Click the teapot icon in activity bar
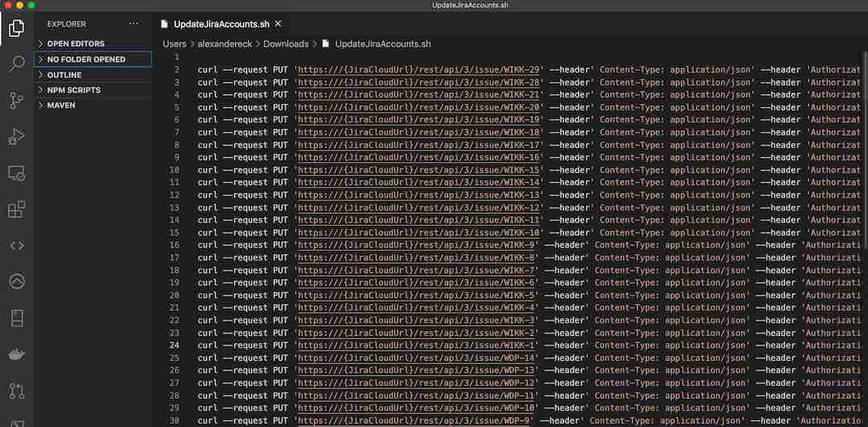 pos(17,355)
